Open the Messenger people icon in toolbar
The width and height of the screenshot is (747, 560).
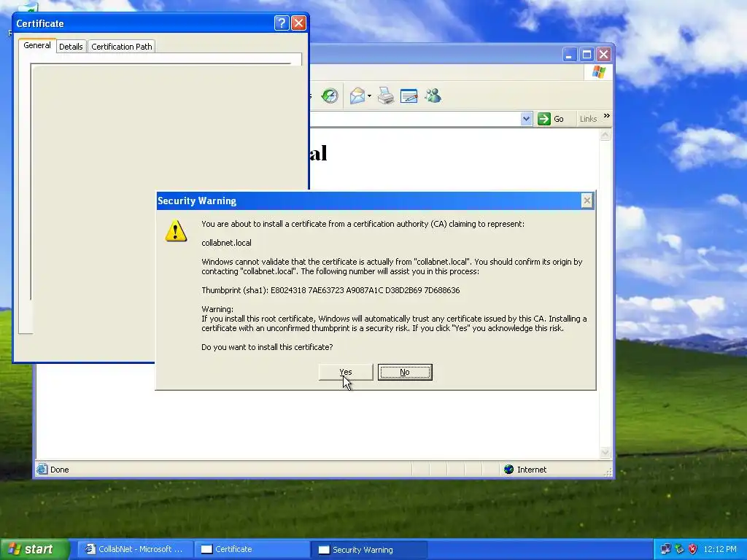point(433,96)
